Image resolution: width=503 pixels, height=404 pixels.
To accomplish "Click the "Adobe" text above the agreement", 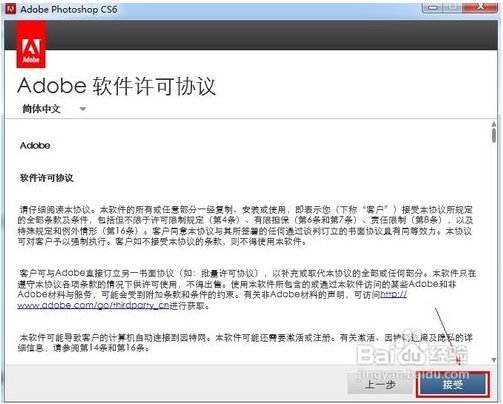I will (35, 145).
